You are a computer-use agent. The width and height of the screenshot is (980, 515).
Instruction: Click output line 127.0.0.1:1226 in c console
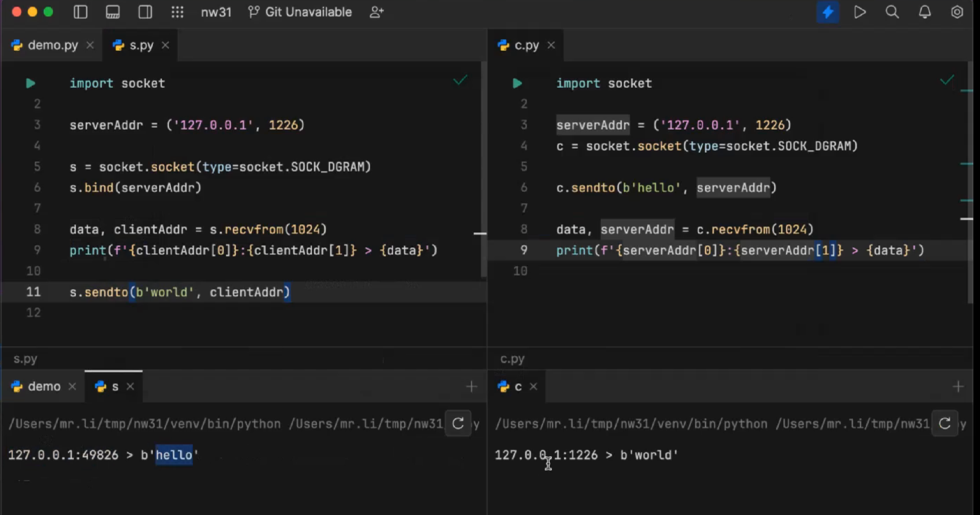tap(586, 455)
